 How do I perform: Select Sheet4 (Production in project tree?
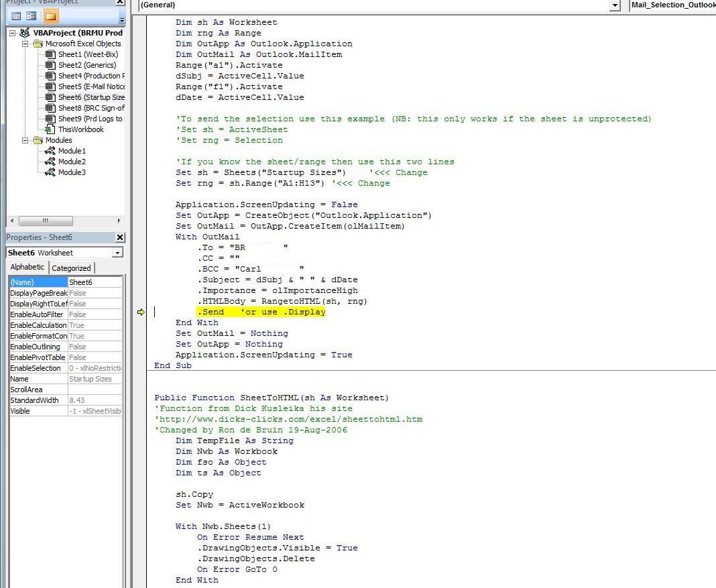[91, 76]
